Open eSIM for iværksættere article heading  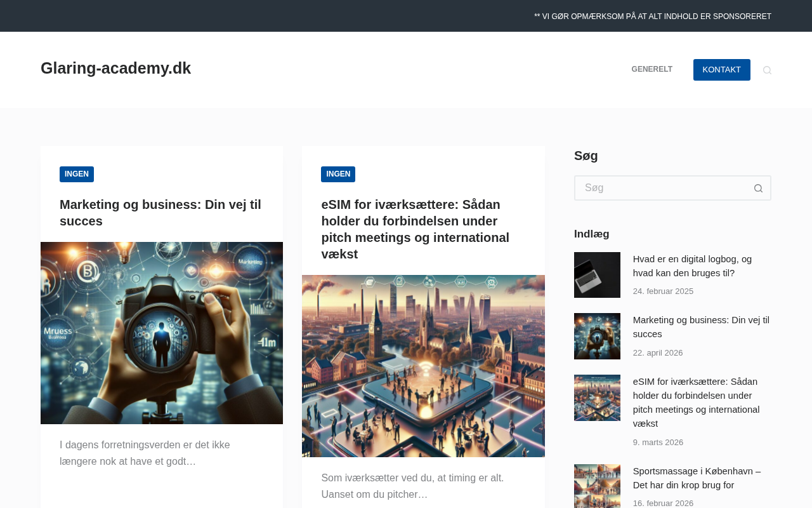point(416,229)
